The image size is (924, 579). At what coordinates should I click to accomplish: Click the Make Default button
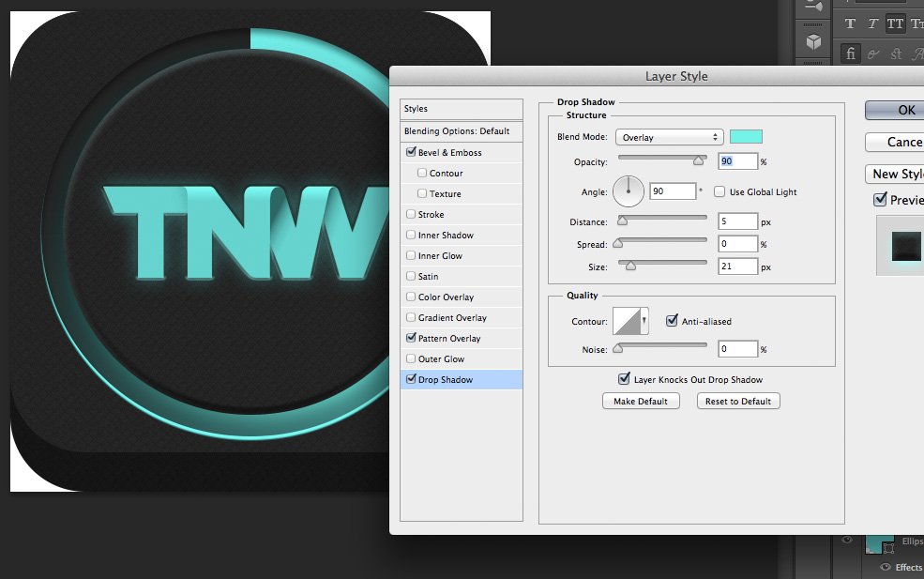(641, 401)
